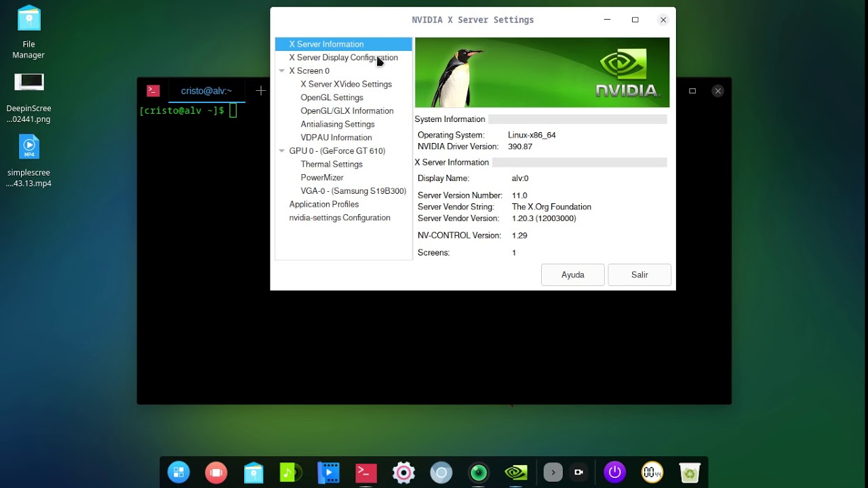
Task: Click the NVIDIA X Server Settings title
Action: (x=473, y=20)
